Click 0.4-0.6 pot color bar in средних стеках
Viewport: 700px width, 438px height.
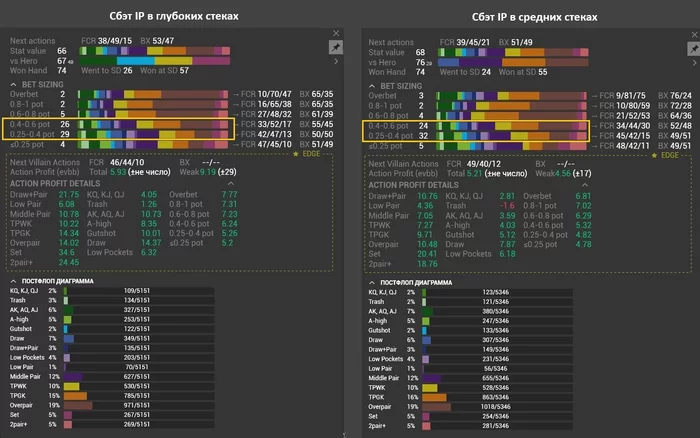[x=512, y=126]
